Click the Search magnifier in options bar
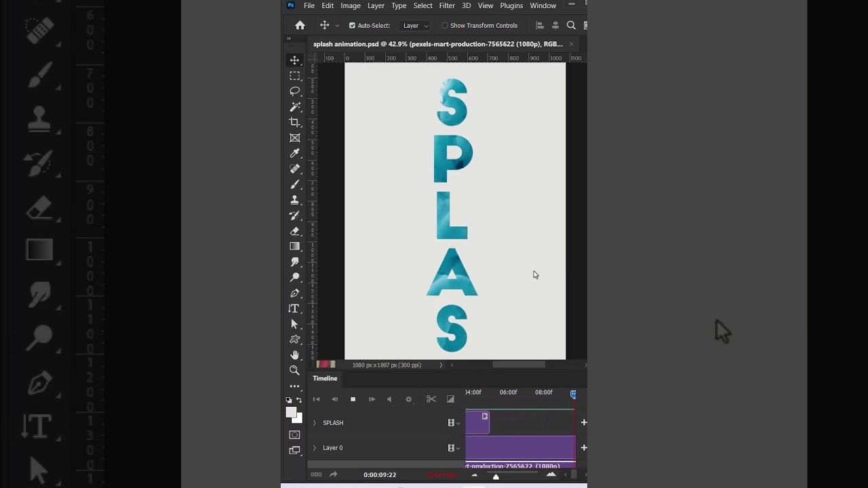The image size is (868, 488). pos(571,25)
